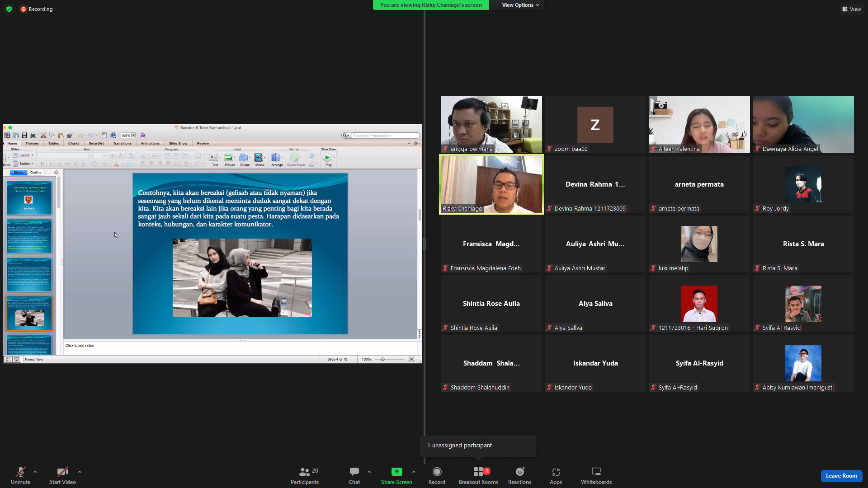Click the View button at top right

(852, 9)
